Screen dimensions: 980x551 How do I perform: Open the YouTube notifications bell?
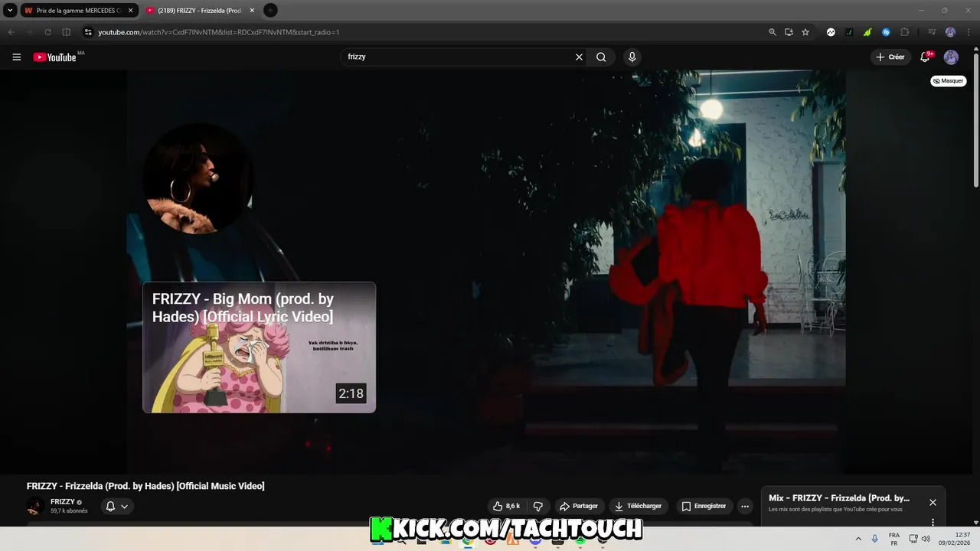(926, 57)
